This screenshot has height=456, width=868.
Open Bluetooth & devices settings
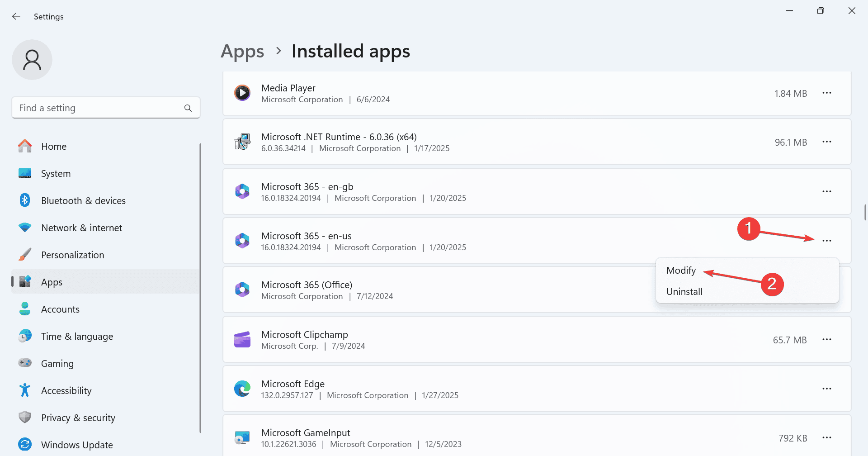[83, 201]
